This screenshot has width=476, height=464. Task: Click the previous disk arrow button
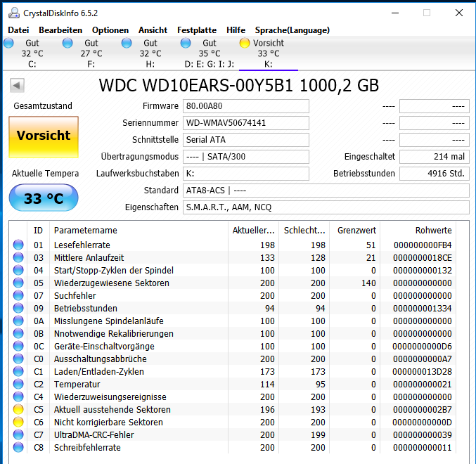click(17, 85)
